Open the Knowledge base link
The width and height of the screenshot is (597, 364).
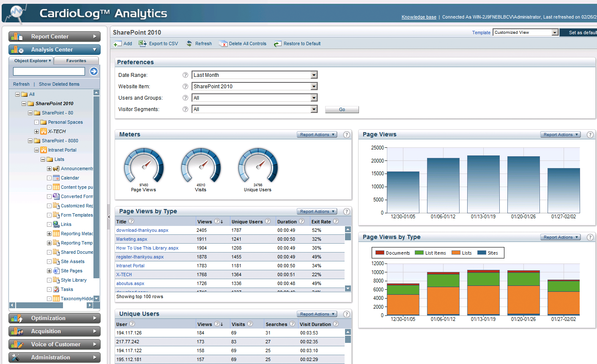tap(419, 17)
